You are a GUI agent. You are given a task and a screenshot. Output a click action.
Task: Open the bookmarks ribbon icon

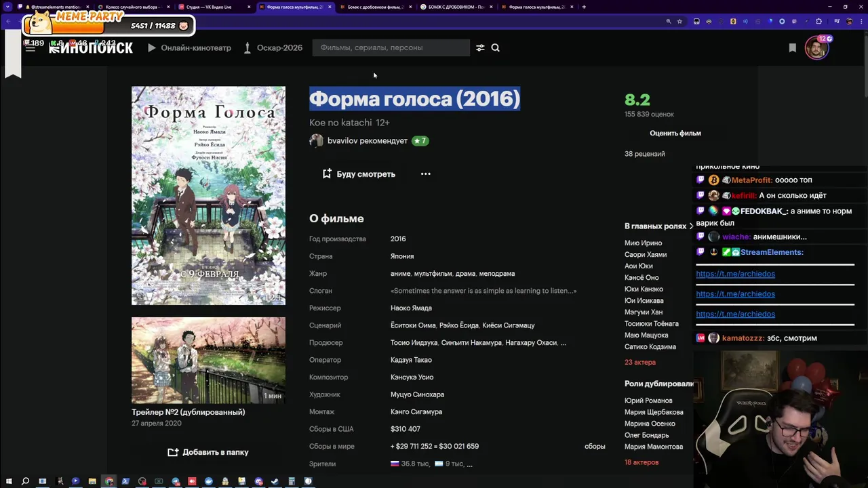click(x=792, y=47)
